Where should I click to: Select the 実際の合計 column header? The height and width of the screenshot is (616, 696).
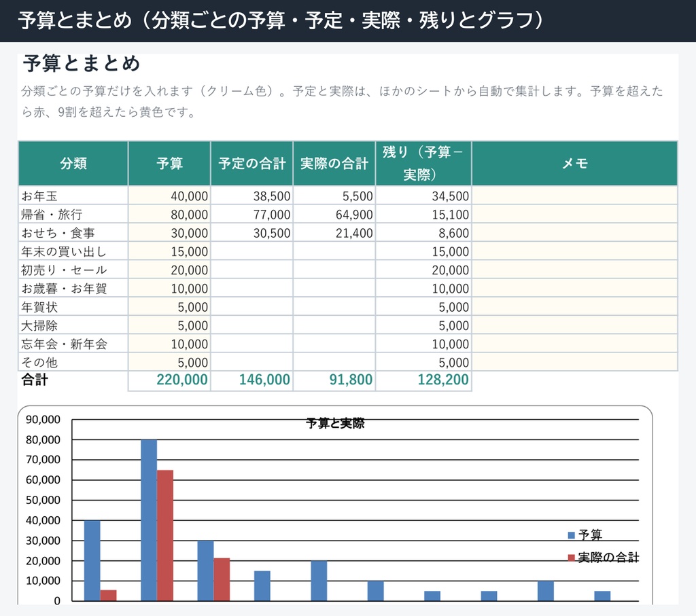click(334, 163)
